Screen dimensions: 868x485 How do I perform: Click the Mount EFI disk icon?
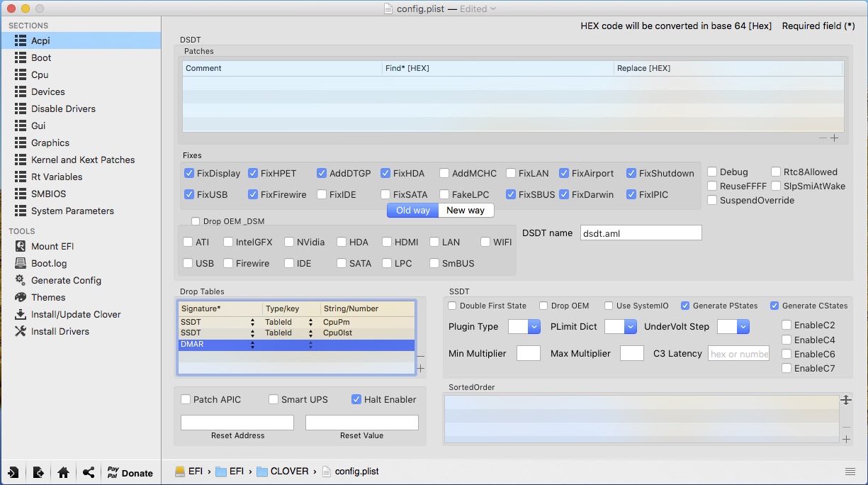20,246
